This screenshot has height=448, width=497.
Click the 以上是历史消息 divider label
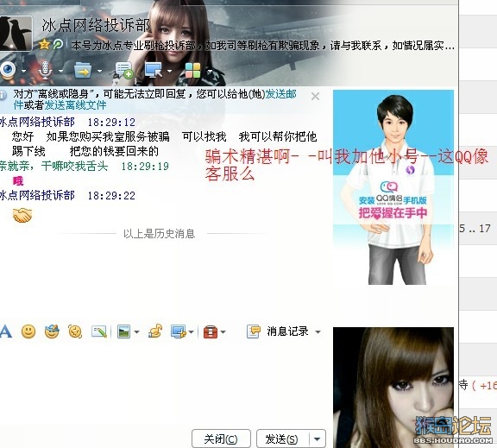(x=159, y=234)
